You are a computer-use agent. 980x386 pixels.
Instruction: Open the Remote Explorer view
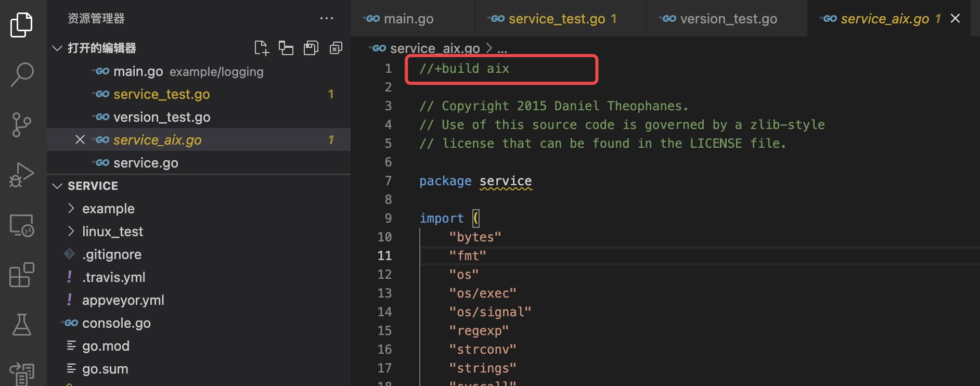[22, 225]
